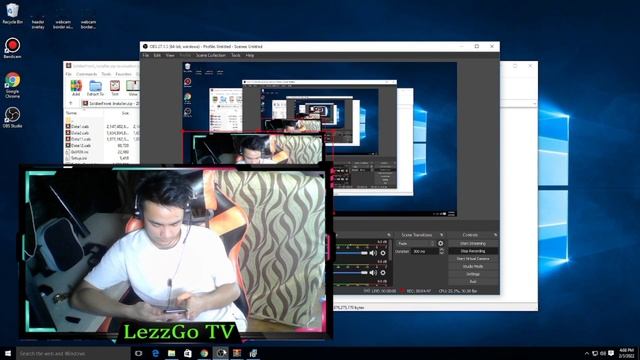
Task: Click Exit button in OBS Controls
Action: coord(473,282)
